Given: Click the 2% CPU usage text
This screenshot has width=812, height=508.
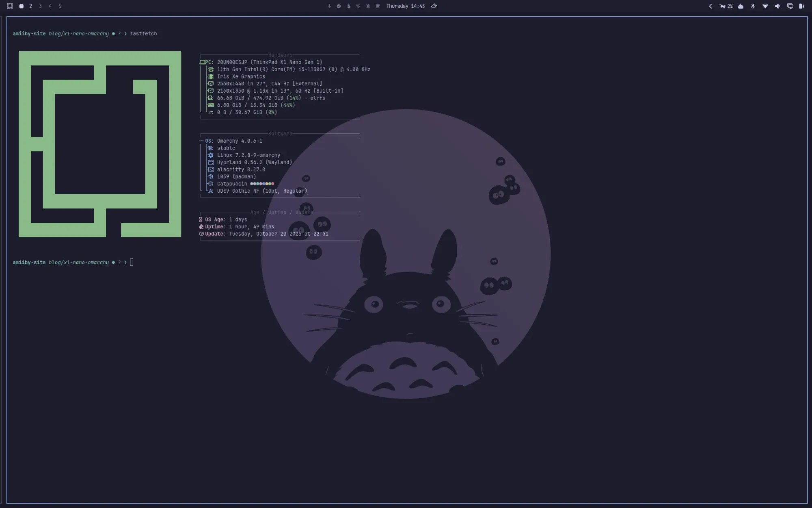Looking at the screenshot, I should [x=730, y=6].
